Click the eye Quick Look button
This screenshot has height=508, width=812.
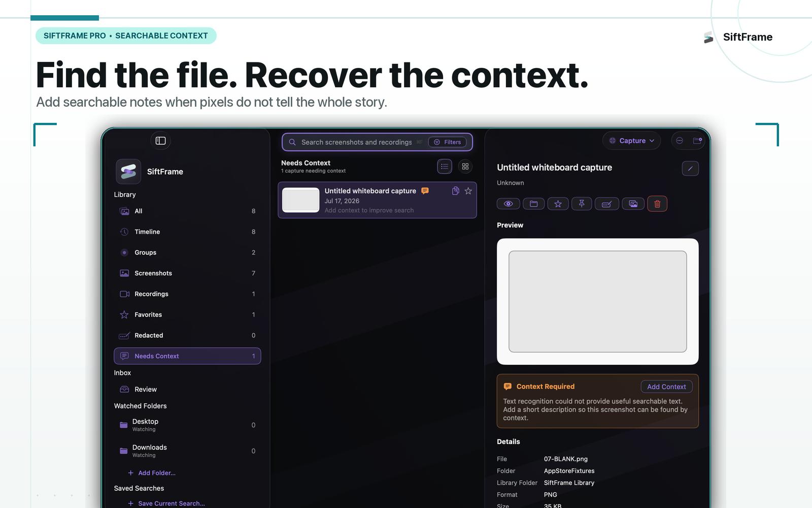508,204
